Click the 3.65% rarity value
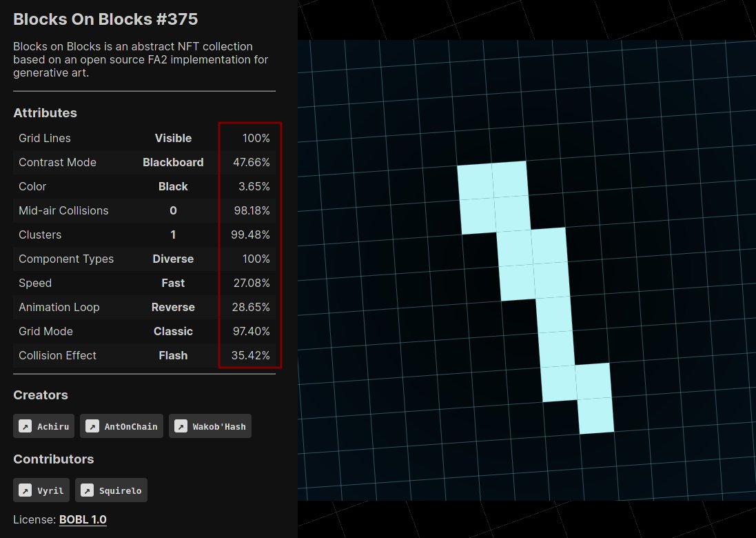Screen dimensions: 756x538 click(x=254, y=186)
